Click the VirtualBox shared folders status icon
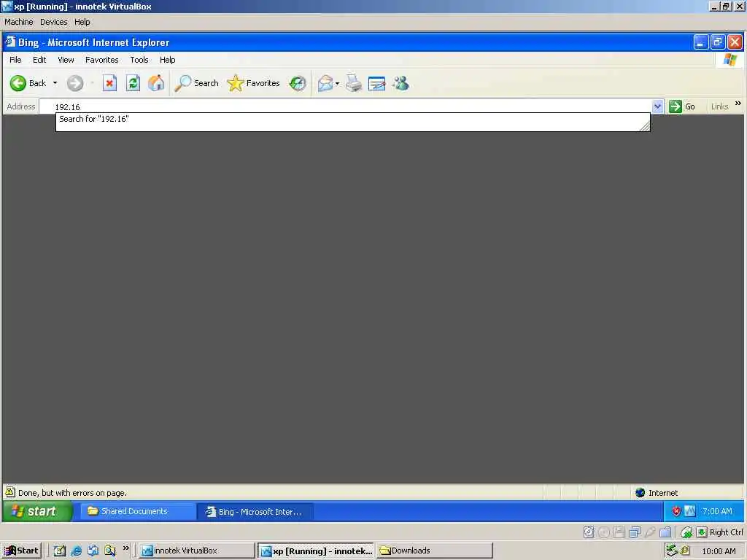This screenshot has height=560, width=747. click(x=665, y=532)
